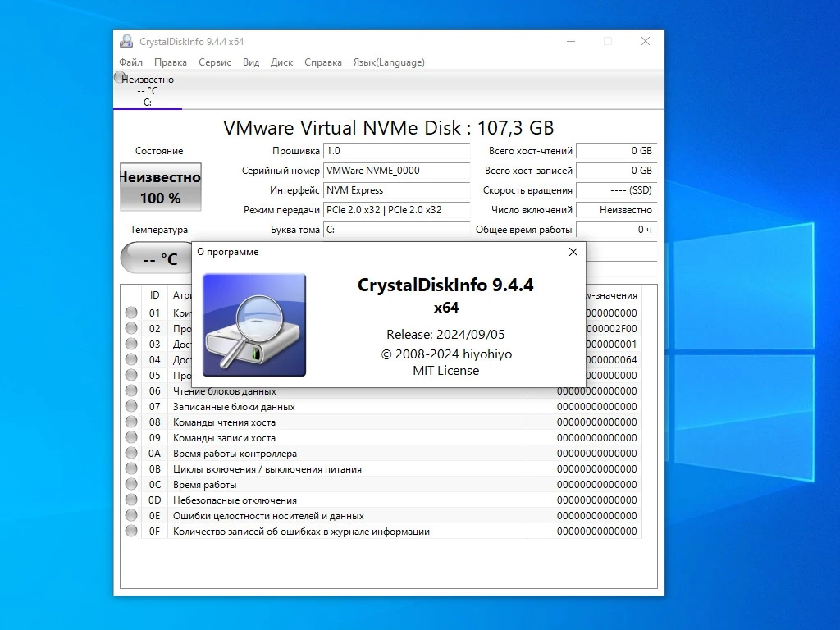Click the disk status circle near Неизвестно

(119, 77)
